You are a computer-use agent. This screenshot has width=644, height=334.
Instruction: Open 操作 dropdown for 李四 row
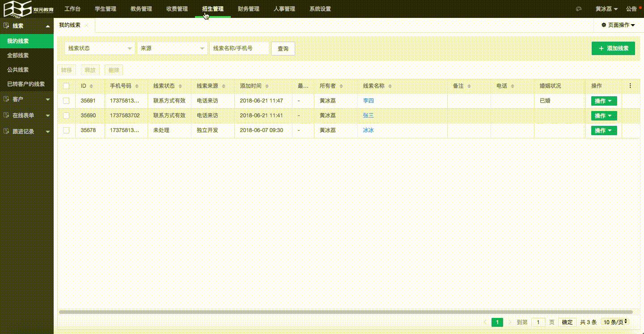click(x=604, y=101)
